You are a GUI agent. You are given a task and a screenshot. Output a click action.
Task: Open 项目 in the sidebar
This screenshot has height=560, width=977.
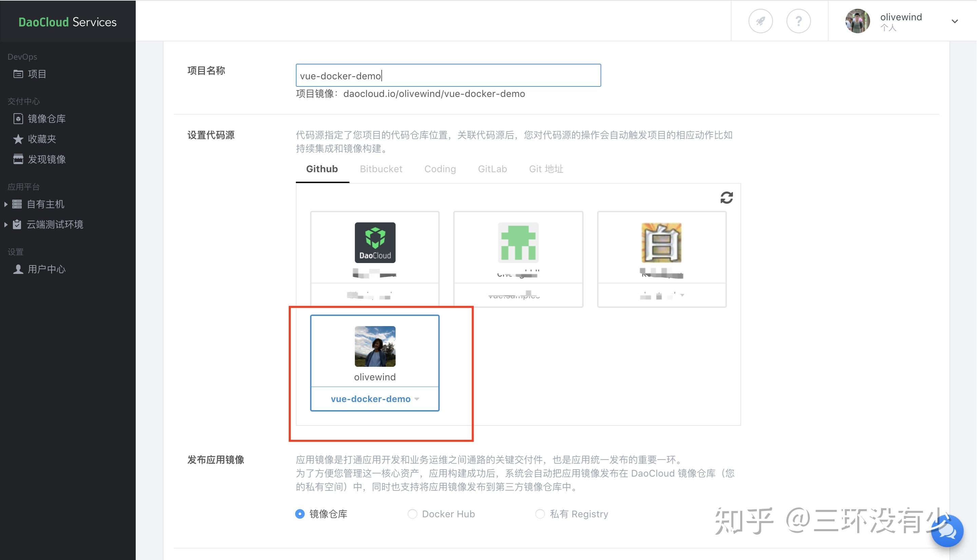pos(37,74)
